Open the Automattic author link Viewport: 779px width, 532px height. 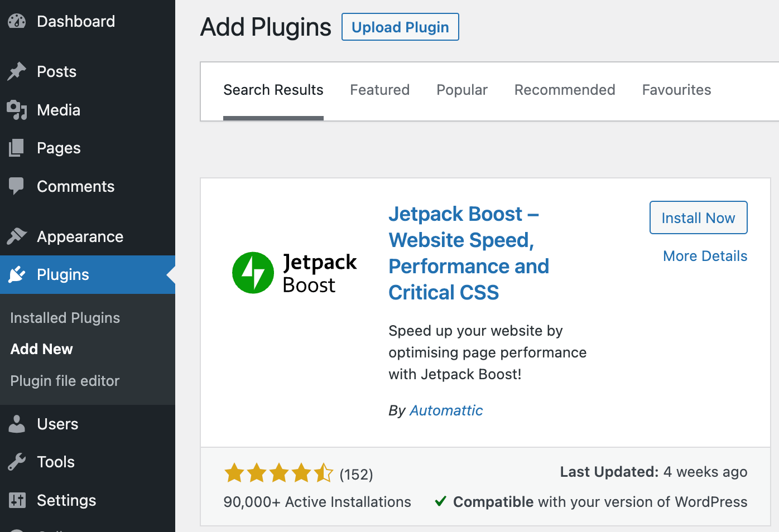(x=446, y=410)
